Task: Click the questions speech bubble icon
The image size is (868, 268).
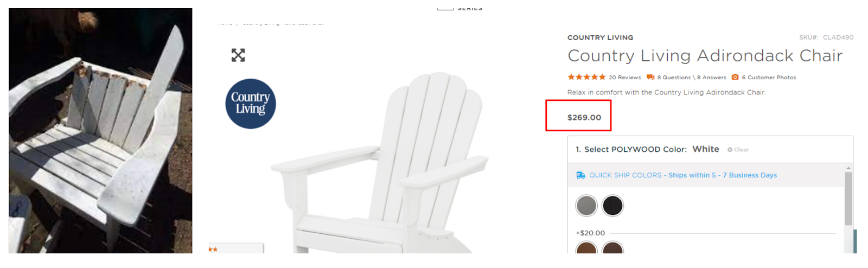Action: click(650, 77)
